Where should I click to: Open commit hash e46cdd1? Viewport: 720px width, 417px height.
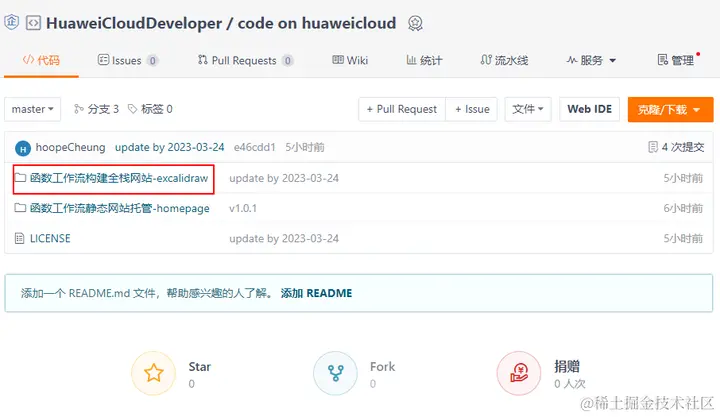click(x=254, y=147)
